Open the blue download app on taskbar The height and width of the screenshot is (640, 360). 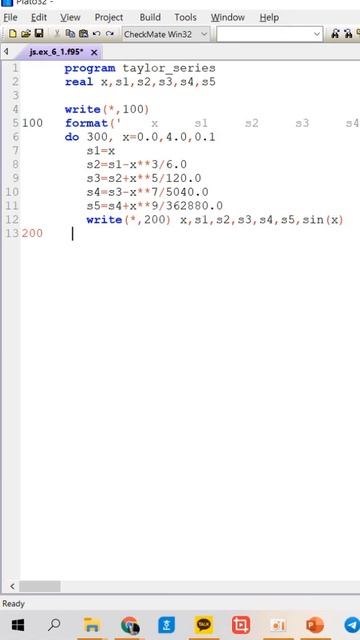click(x=167, y=625)
